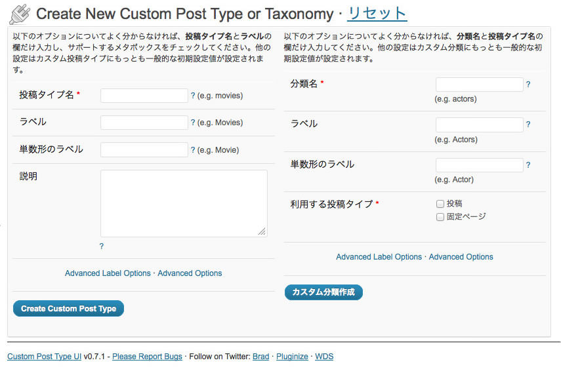The height and width of the screenshot is (392, 561).
Task: Click help question mark below 説明 textarea
Action: click(x=102, y=246)
